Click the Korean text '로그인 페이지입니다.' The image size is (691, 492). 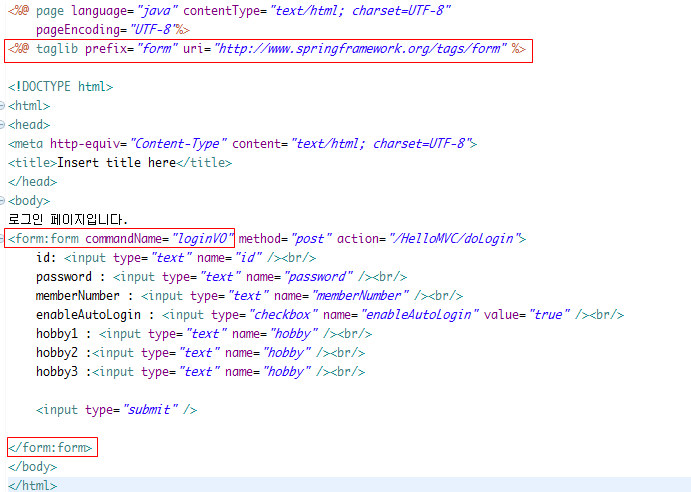[68, 220]
